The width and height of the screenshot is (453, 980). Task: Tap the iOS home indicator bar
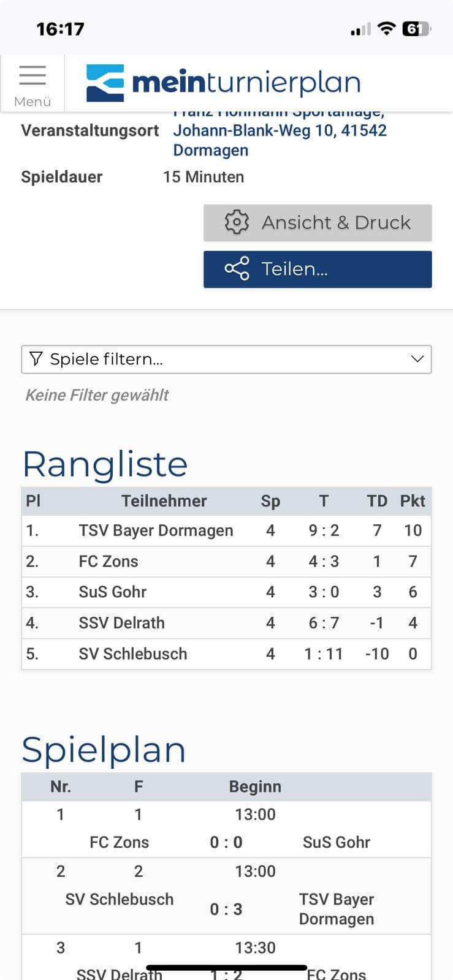pyautogui.click(x=226, y=968)
